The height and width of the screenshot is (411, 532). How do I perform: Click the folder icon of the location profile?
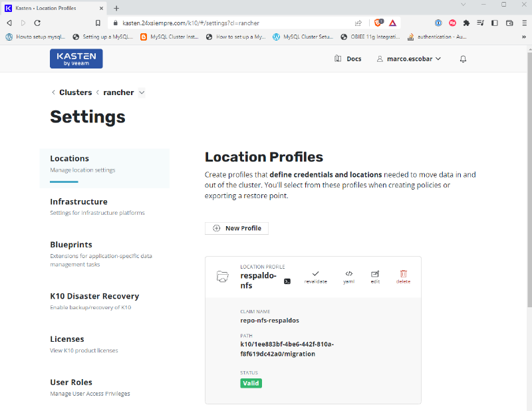click(x=223, y=277)
